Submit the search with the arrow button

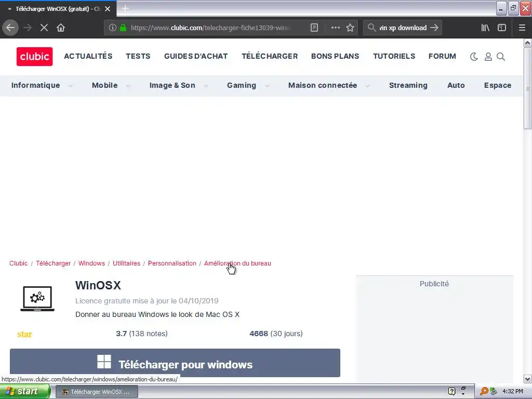point(434,28)
